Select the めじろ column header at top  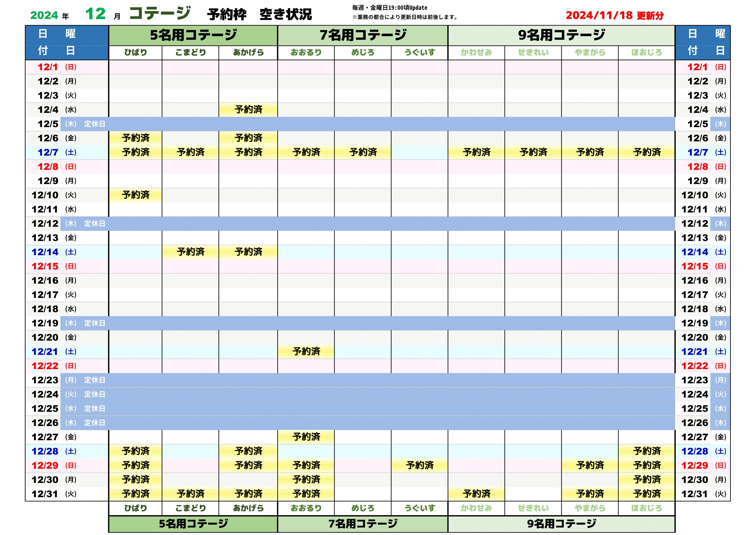pos(363,52)
